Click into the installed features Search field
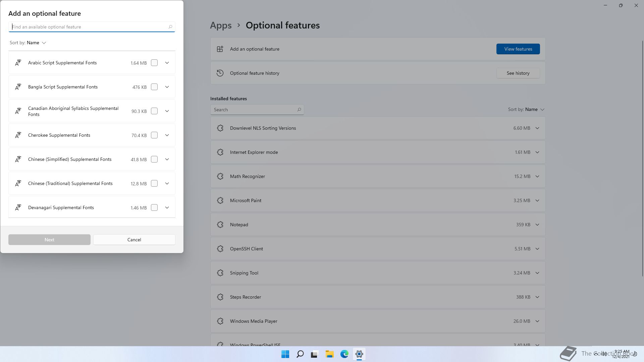The image size is (644, 362). point(254,110)
